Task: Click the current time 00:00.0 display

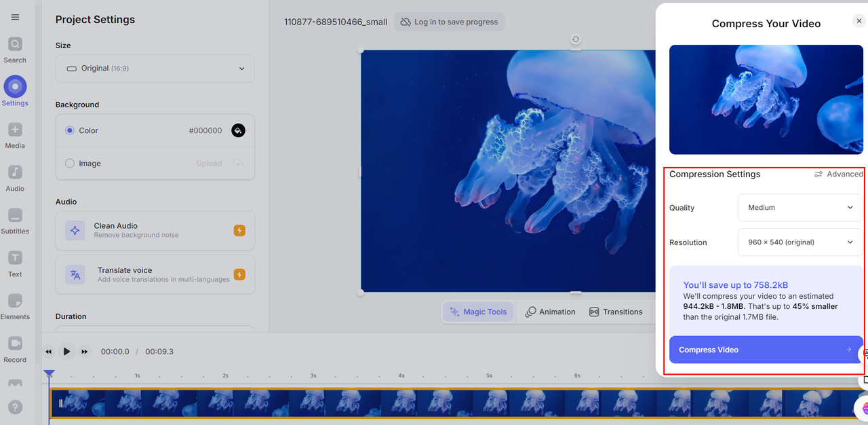Action: [x=115, y=352]
